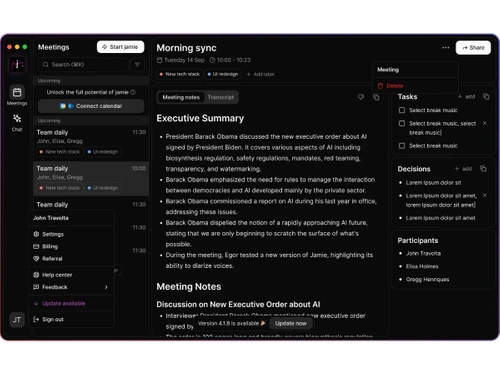Viewport: 500px width, 375px height.
Task: Open the Team daily meeting at 10:00
Action: pos(91,178)
